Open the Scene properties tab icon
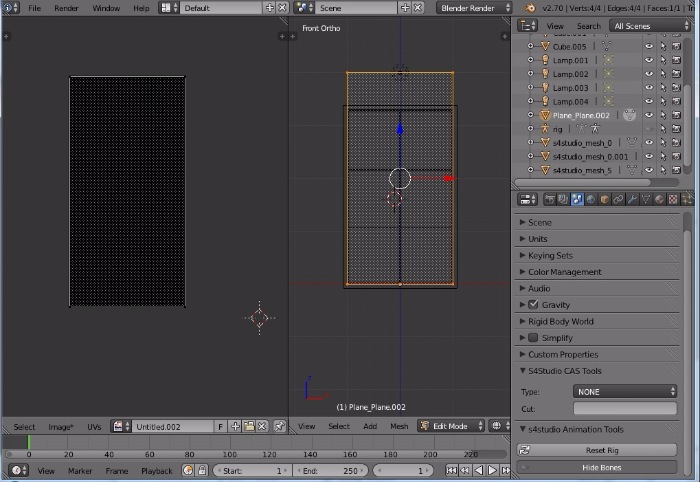 (578, 199)
